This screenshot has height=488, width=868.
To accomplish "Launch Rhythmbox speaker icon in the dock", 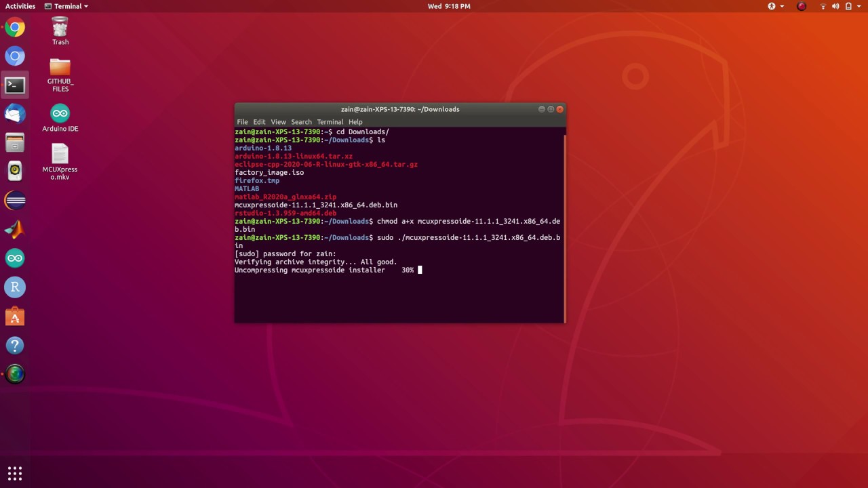I will click(x=15, y=171).
